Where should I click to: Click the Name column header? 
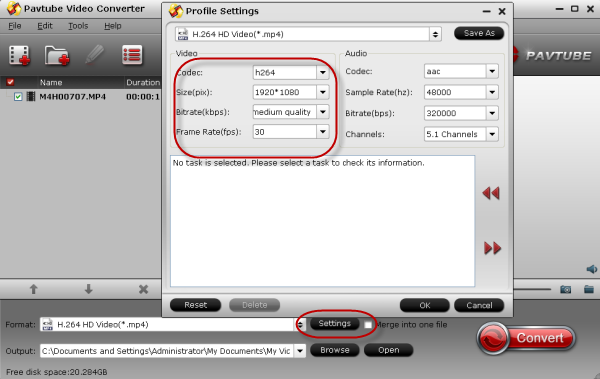point(51,82)
